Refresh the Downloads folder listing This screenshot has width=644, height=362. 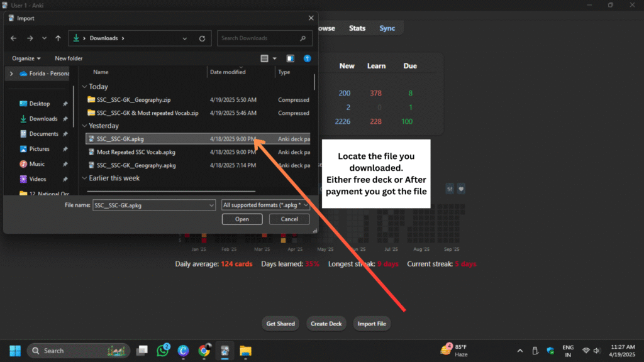pyautogui.click(x=202, y=38)
